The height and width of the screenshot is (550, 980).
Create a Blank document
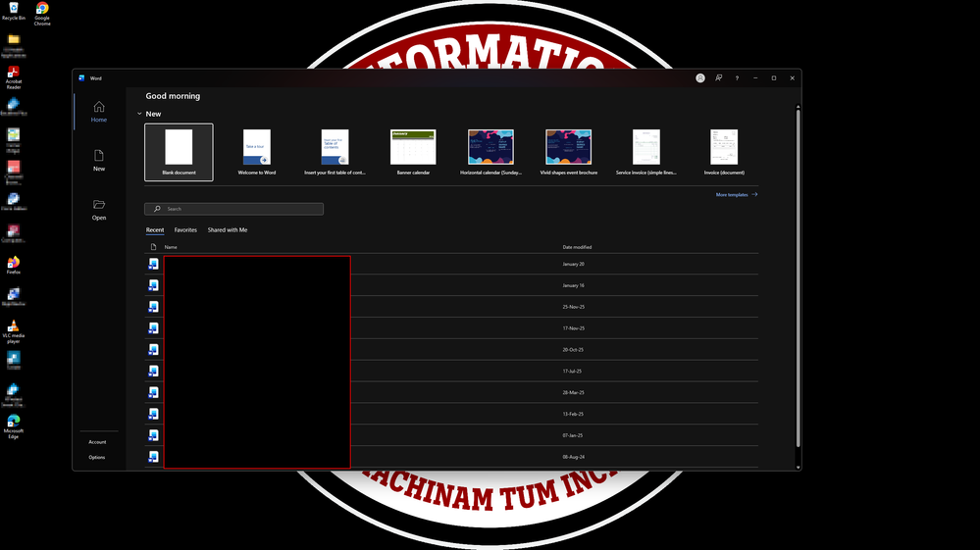tap(179, 152)
